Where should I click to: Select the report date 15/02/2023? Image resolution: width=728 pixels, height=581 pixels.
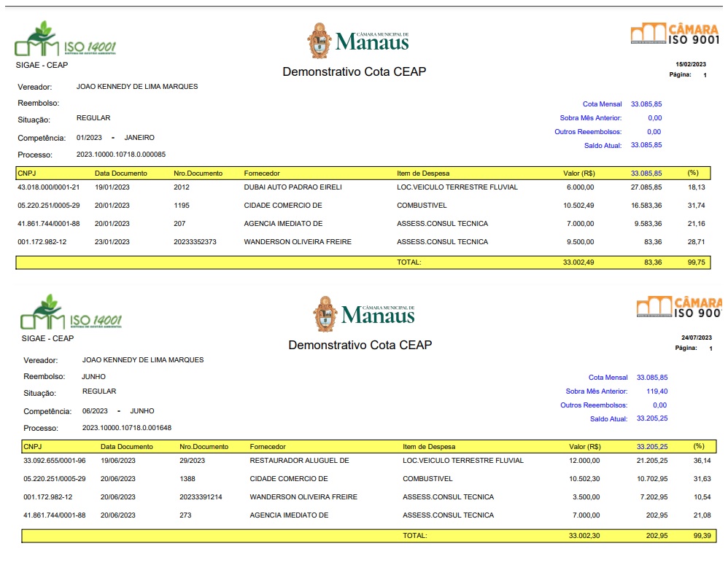(690, 64)
